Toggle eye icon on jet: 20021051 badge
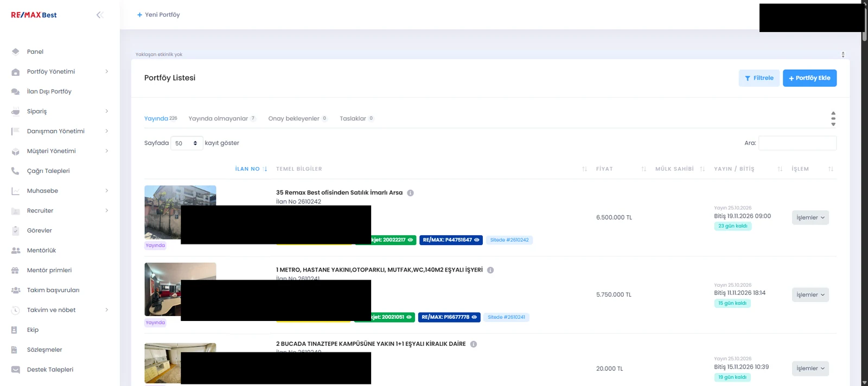Viewport: 868px width, 386px height. [x=409, y=317]
